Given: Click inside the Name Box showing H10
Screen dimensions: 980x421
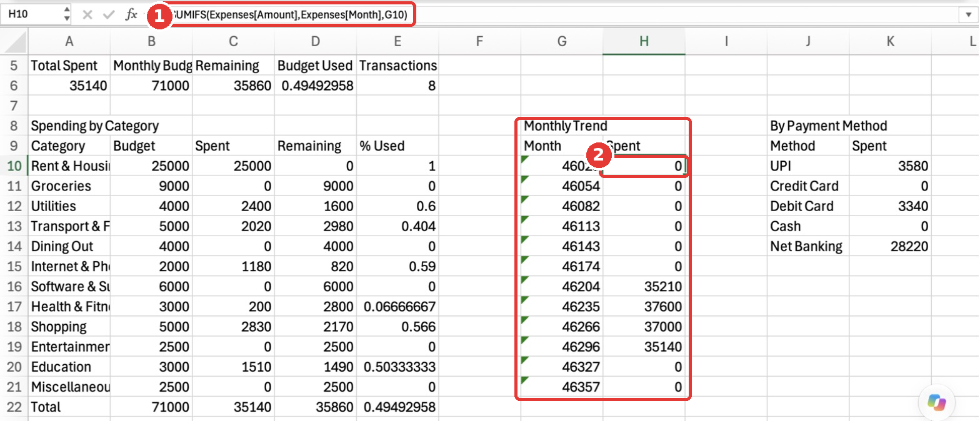Looking at the screenshot, I should point(32,15).
